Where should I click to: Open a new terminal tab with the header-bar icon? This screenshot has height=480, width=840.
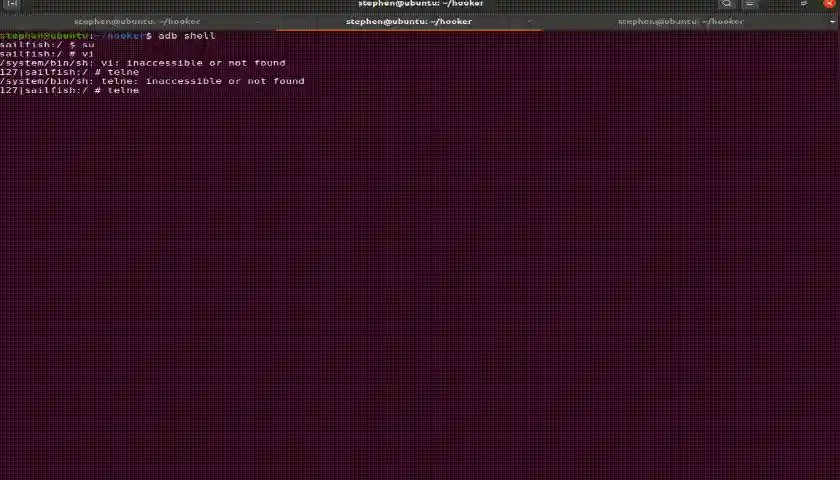pyautogui.click(x=12, y=4)
